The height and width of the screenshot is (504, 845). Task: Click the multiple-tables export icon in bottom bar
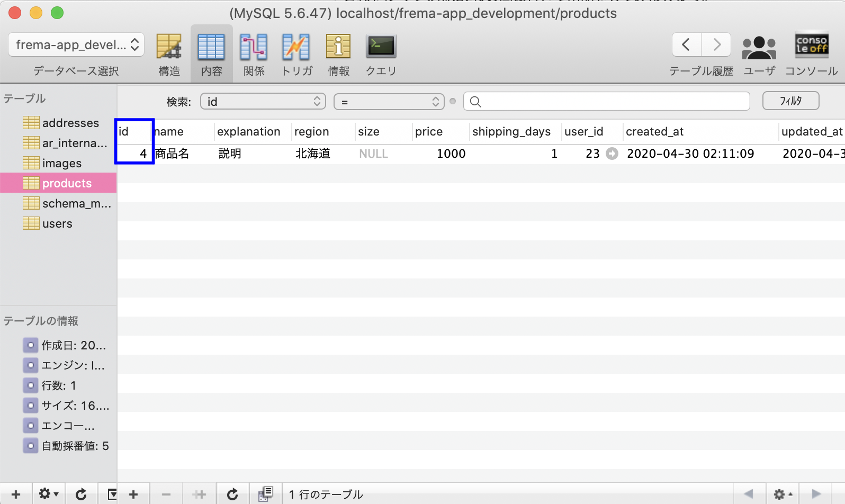pos(265,494)
